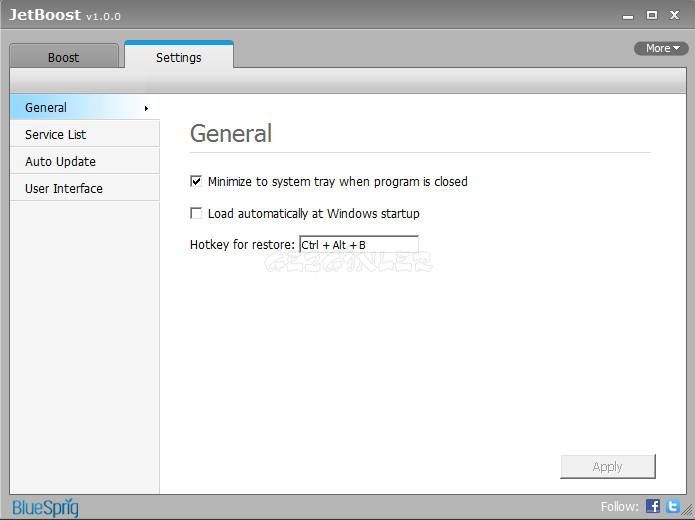695x520 pixels.
Task: Select General in the settings sidebar
Action: point(46,107)
